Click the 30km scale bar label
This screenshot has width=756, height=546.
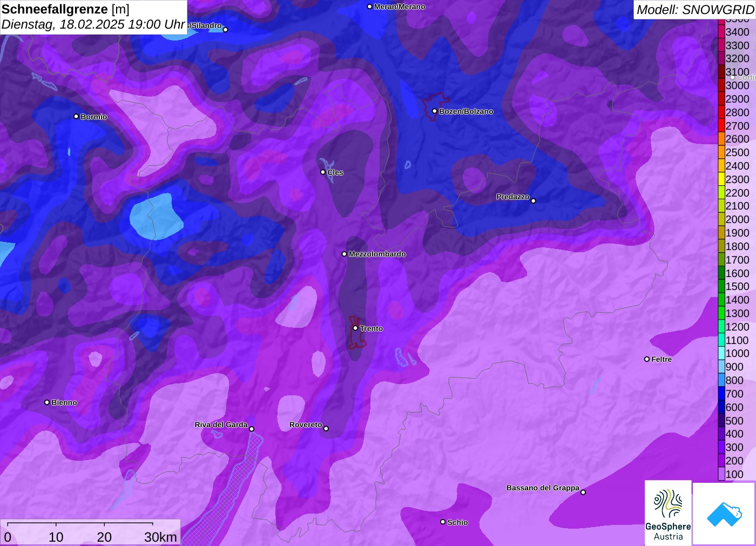160,537
